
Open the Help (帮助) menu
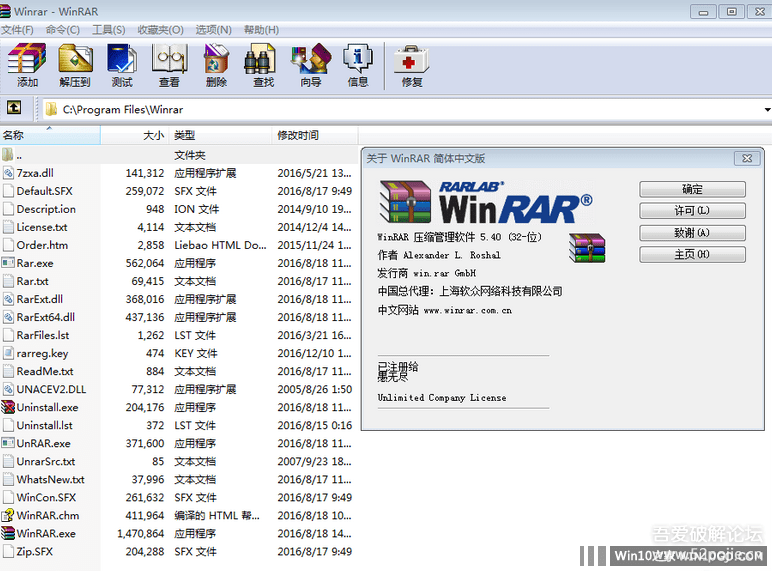click(x=261, y=30)
